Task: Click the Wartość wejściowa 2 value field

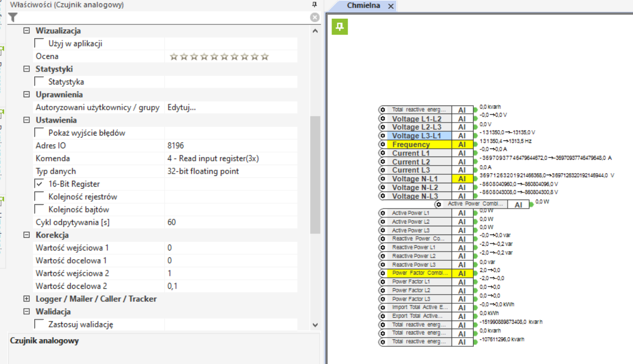Action: [x=231, y=273]
